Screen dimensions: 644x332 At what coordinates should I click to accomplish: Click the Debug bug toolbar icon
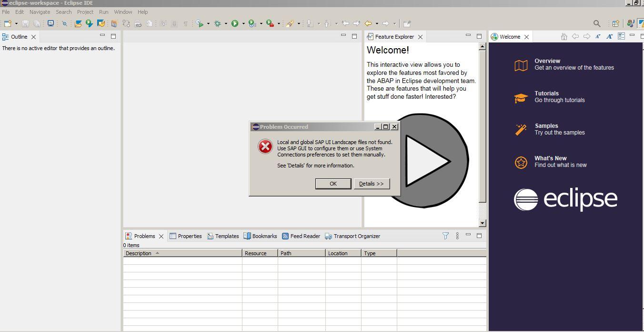217,23
